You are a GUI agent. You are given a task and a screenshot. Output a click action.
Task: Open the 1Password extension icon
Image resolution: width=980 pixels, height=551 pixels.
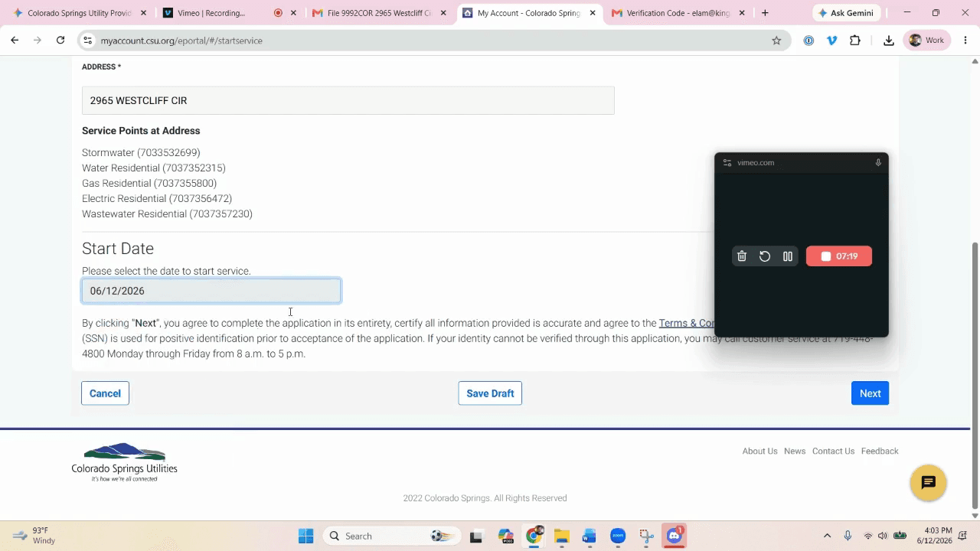tap(808, 41)
